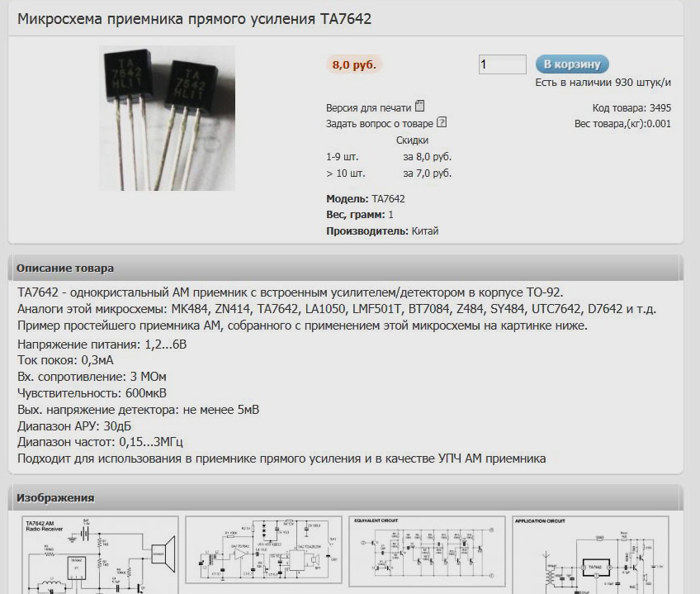The width and height of the screenshot is (700, 594).
Task: Click the line 'Диапазон частот: 0,15...3МГц'
Action: [x=100, y=442]
